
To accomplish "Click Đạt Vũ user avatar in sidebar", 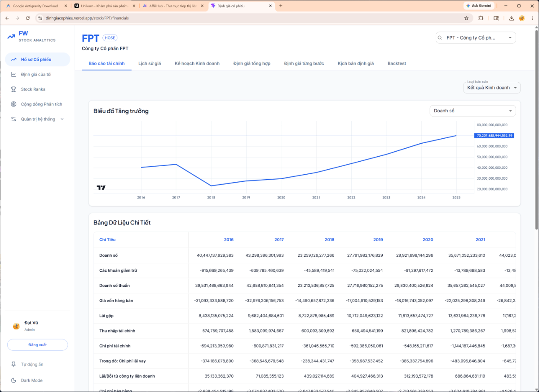I will click(x=16, y=326).
